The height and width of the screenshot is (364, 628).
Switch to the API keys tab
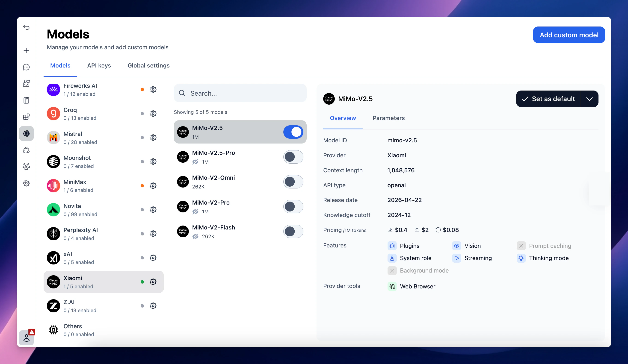(x=99, y=65)
